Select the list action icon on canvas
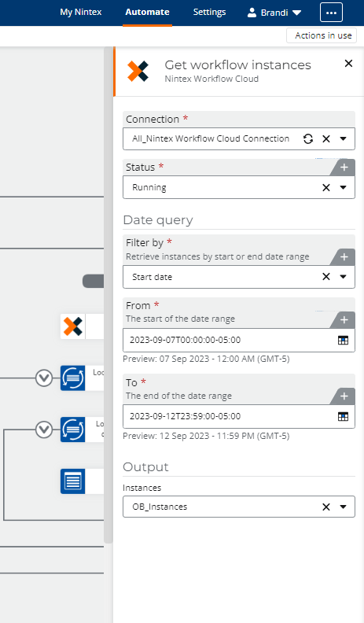Viewport: 364px width, 623px height. 73,481
